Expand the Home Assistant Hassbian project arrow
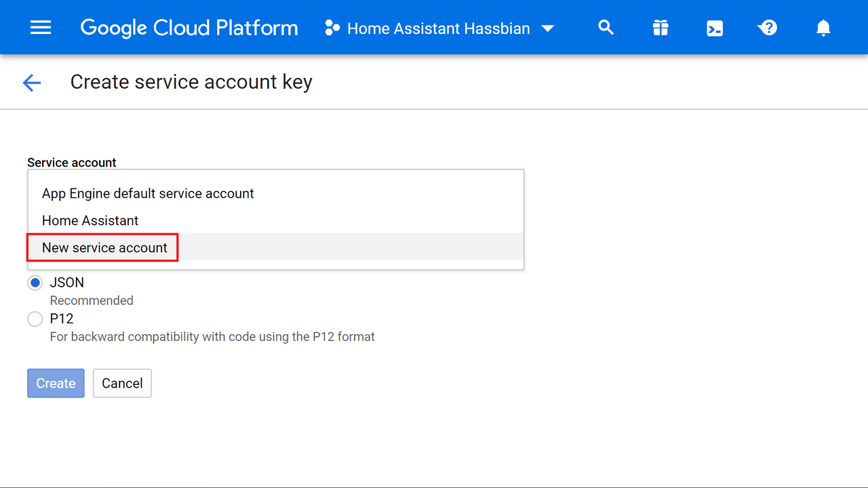This screenshot has width=868, height=488. click(x=547, y=28)
